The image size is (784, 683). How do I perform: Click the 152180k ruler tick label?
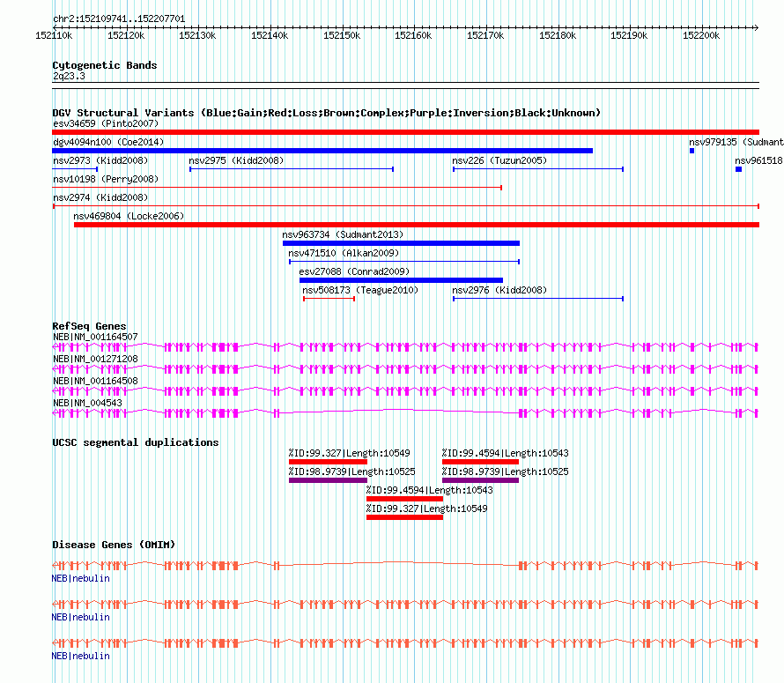click(x=557, y=35)
